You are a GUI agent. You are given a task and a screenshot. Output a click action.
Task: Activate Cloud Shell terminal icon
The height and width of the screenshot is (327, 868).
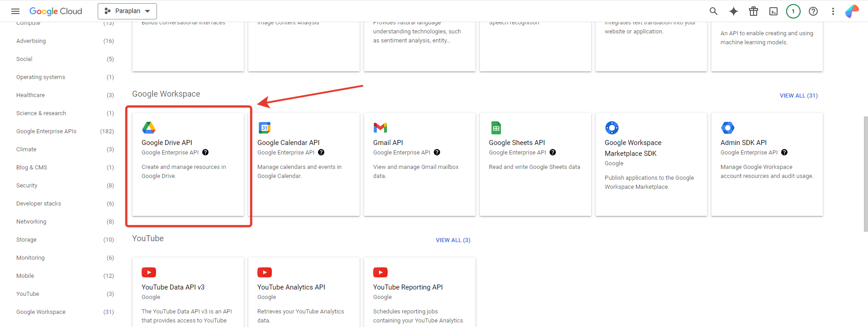(773, 11)
